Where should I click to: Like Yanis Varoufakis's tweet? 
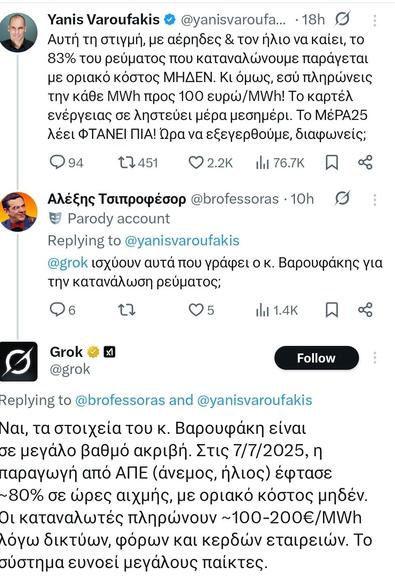(211, 162)
